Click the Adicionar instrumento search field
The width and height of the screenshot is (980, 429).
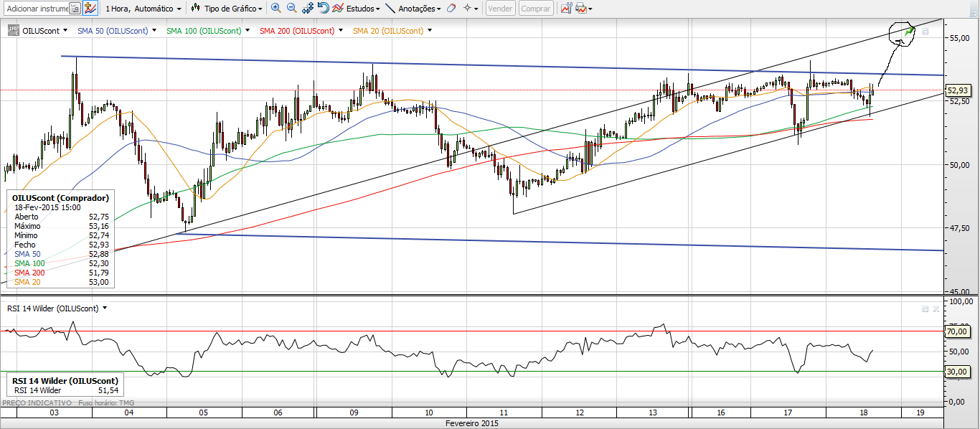pos(37,9)
